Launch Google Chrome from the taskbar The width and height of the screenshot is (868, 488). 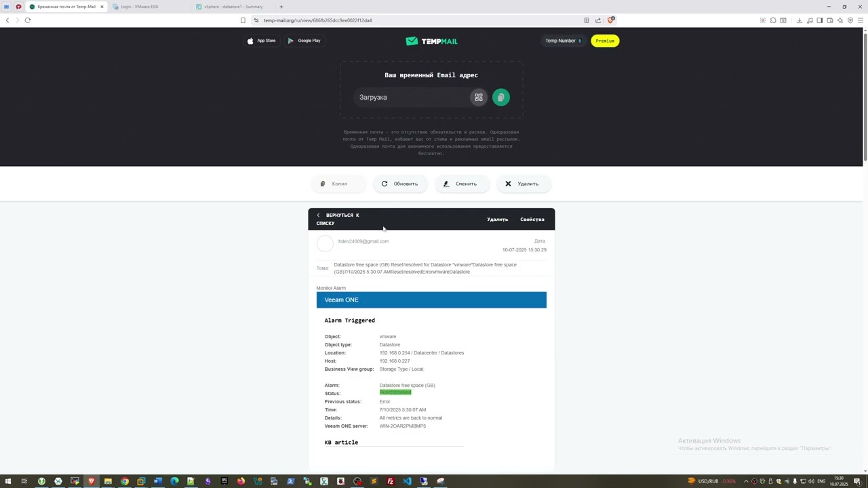click(x=125, y=481)
